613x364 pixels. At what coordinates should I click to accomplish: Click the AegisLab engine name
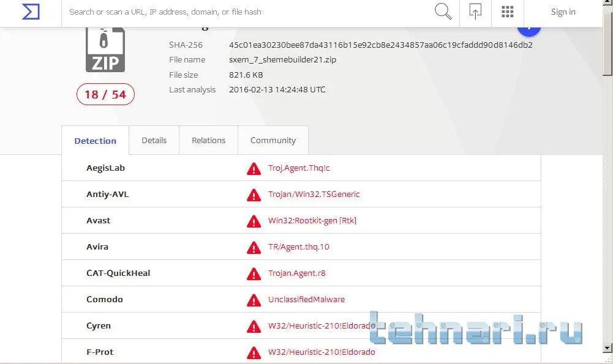click(105, 168)
